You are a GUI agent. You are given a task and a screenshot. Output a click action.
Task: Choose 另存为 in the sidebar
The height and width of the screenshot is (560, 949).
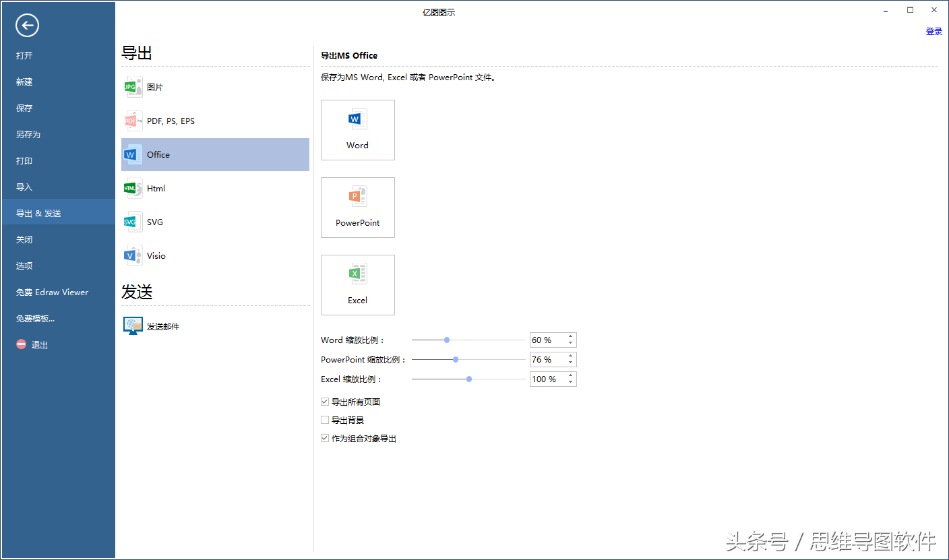click(x=58, y=134)
